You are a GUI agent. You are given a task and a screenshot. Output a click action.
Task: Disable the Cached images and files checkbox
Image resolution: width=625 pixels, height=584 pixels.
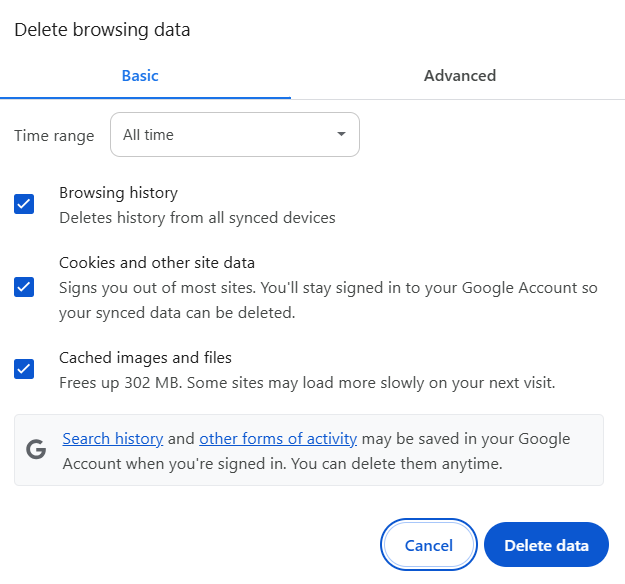pyautogui.click(x=24, y=369)
